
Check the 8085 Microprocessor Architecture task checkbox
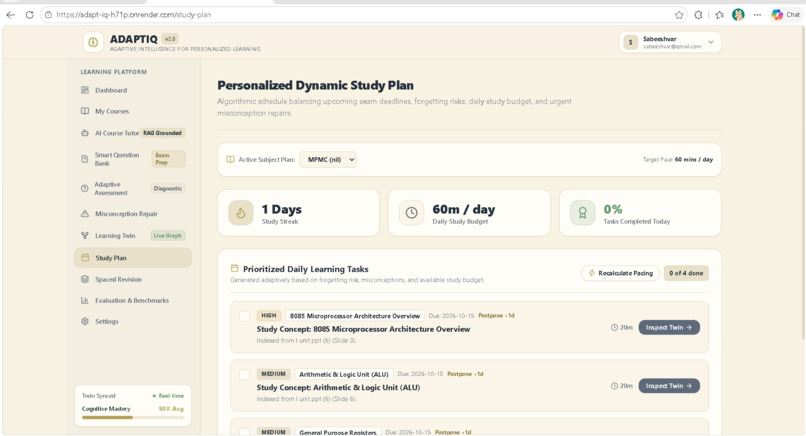[245, 316]
